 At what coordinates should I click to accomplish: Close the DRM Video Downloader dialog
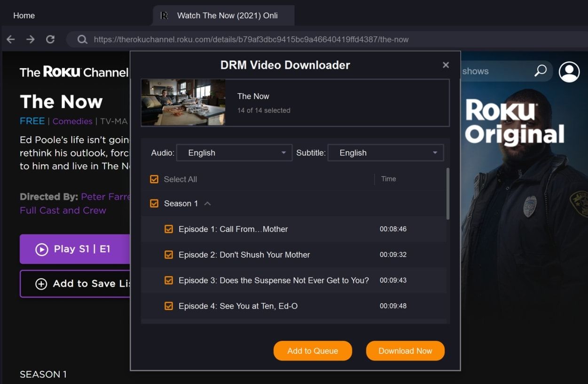(446, 65)
